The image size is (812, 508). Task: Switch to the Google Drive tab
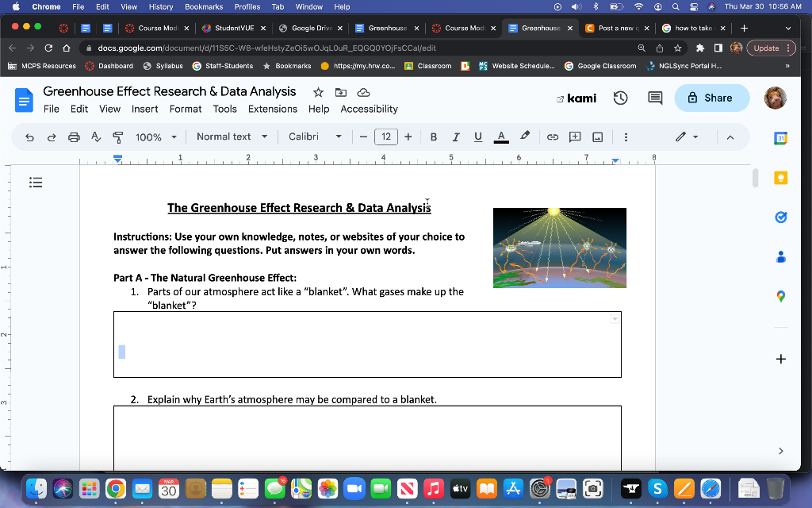pos(311,28)
